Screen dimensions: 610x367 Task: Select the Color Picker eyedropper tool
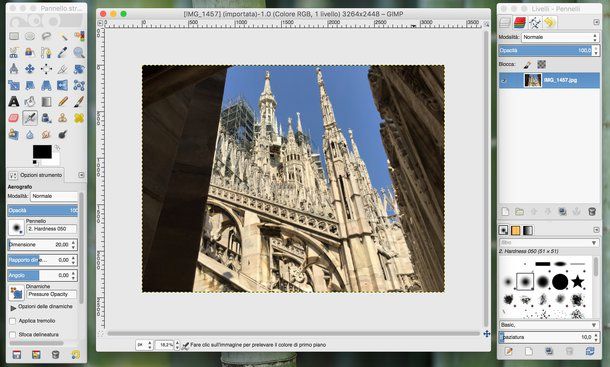point(63,53)
